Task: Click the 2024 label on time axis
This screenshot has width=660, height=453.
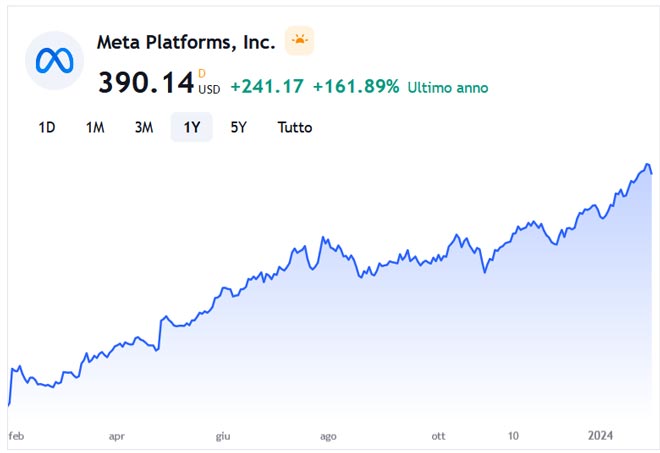Action: point(600,436)
